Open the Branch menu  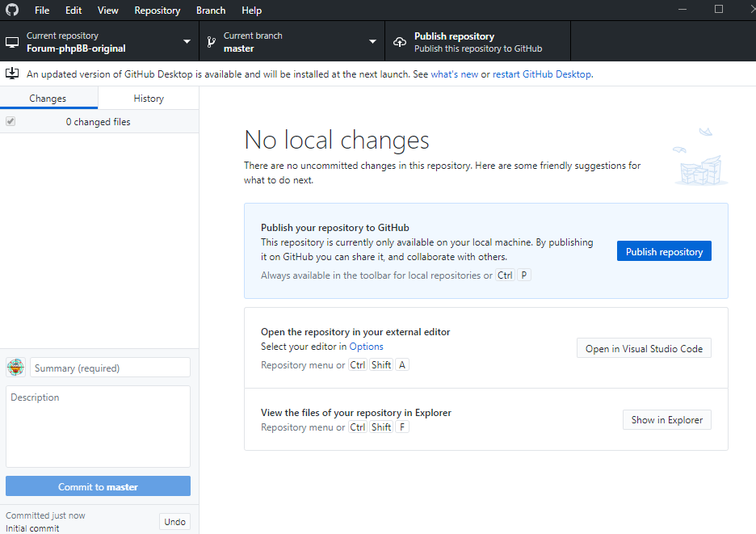[x=211, y=11]
